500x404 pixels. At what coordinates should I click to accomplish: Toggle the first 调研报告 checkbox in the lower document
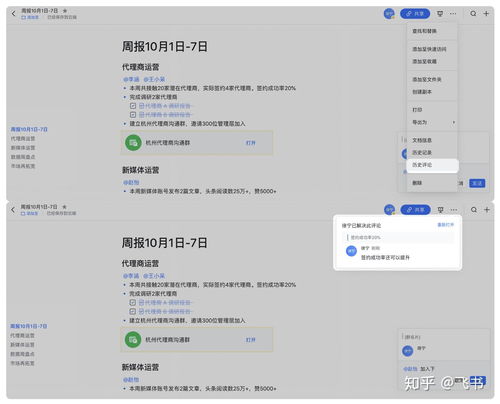(132, 303)
